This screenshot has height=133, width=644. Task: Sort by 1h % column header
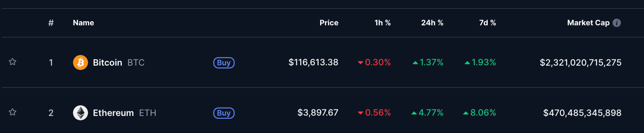point(382,23)
